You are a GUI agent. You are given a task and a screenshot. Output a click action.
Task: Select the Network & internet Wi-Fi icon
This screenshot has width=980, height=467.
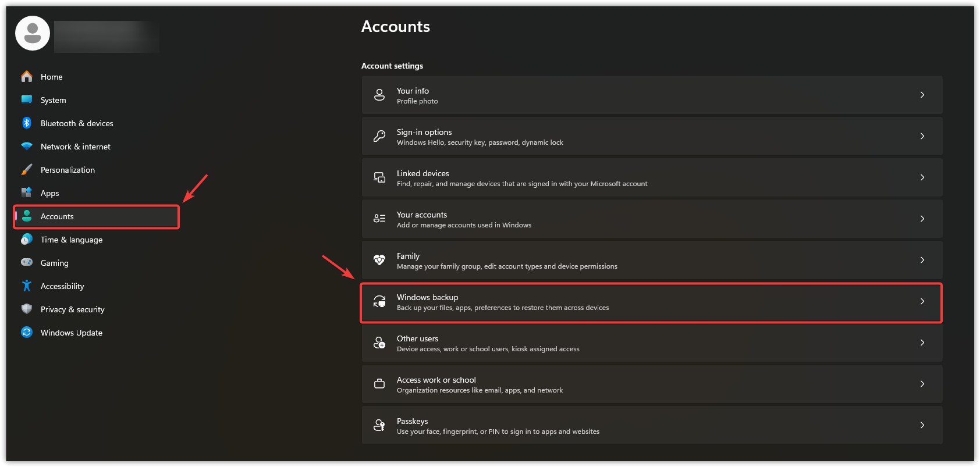[27, 147]
